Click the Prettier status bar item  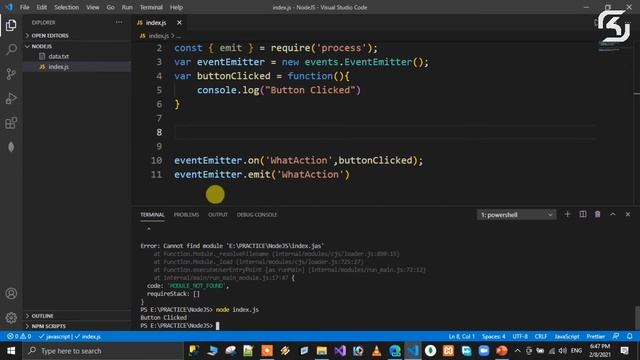tap(596, 337)
